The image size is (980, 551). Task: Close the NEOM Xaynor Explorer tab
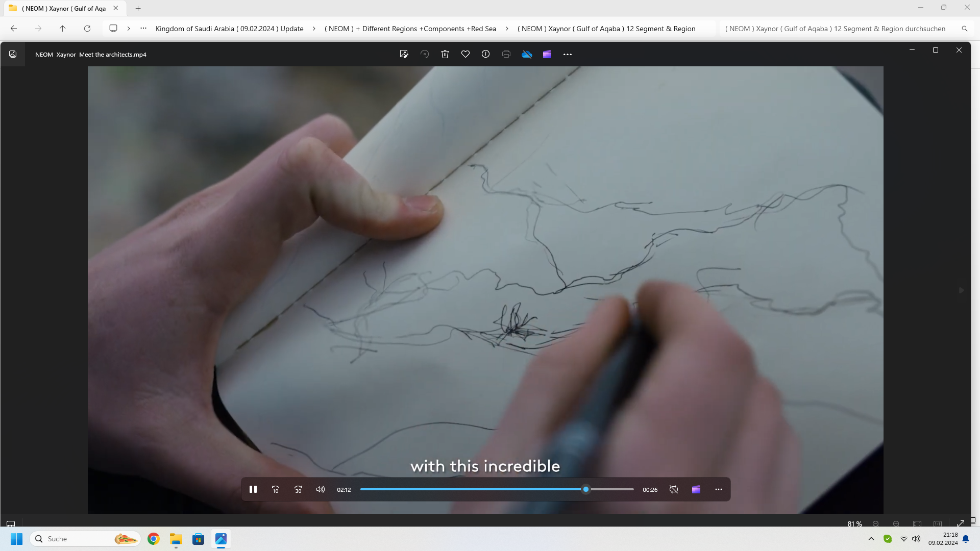[x=116, y=8]
